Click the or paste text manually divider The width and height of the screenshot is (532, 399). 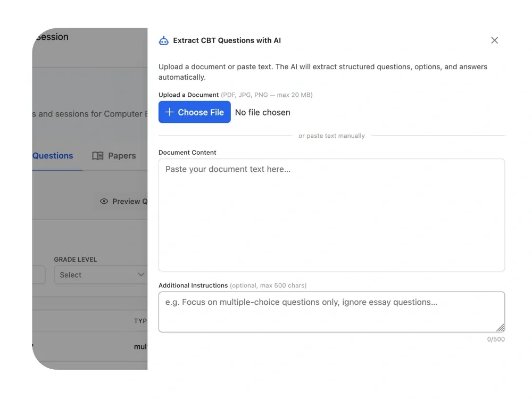331,136
